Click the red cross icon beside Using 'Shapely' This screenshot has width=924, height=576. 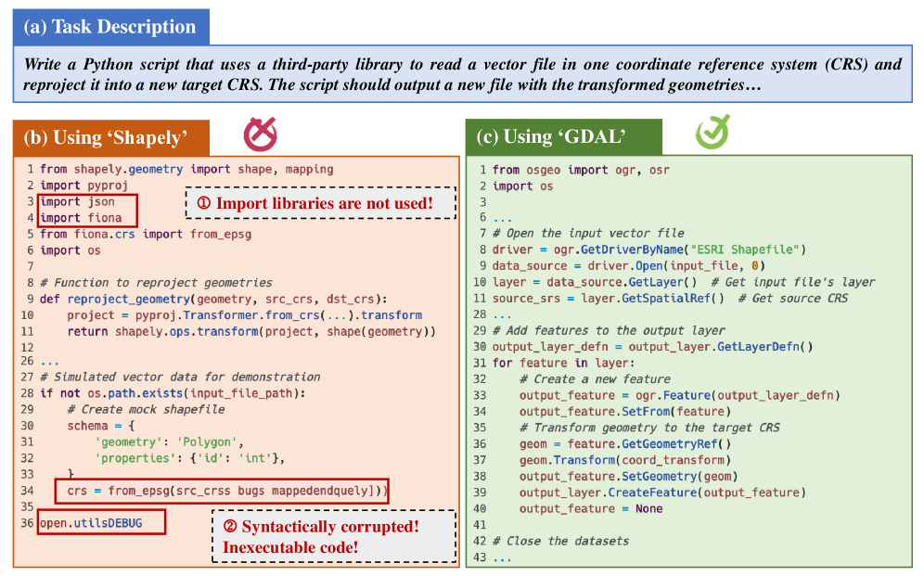[261, 134]
